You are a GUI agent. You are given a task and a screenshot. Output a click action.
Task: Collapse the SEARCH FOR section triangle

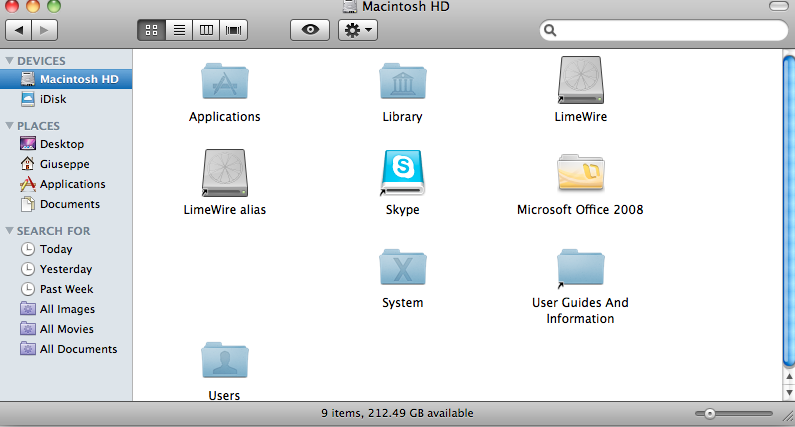[x=9, y=230]
